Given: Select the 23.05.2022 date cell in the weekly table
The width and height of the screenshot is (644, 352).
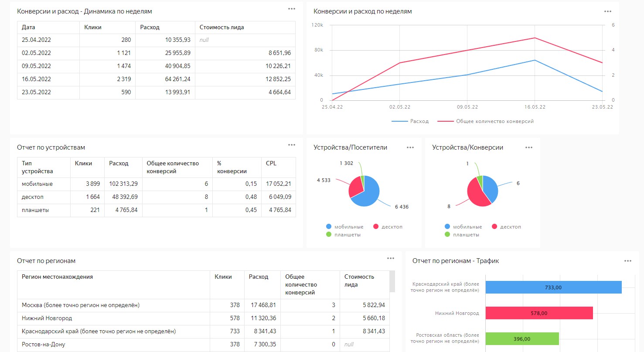Looking at the screenshot, I should pyautogui.click(x=48, y=92).
